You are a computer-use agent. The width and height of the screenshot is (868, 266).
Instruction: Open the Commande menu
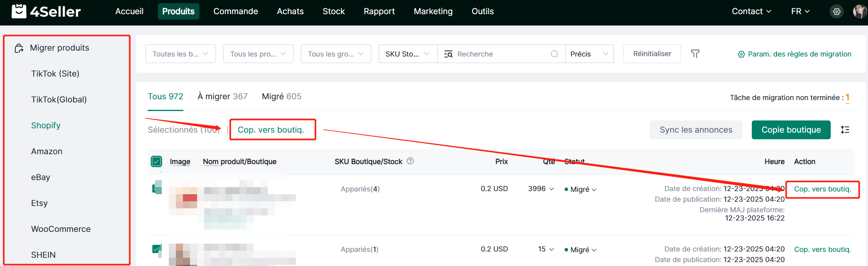tap(236, 11)
